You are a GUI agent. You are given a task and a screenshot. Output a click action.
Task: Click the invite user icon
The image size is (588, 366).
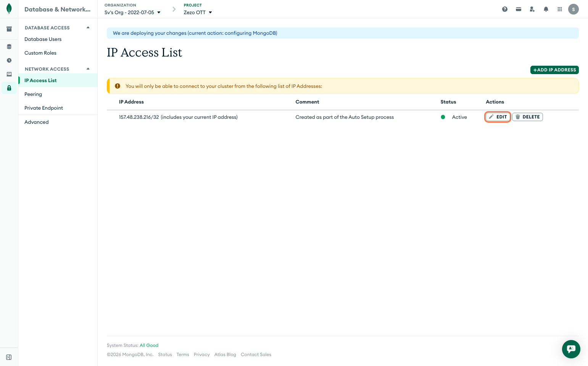[x=532, y=9]
